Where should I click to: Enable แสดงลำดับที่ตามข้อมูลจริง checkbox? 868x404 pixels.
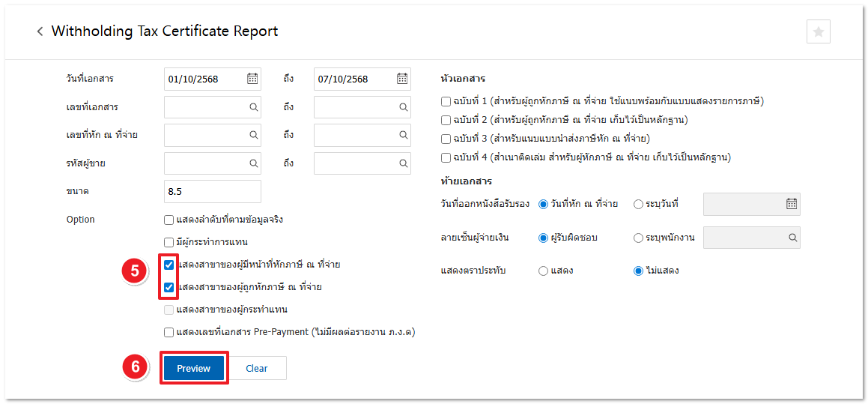pyautogui.click(x=169, y=220)
